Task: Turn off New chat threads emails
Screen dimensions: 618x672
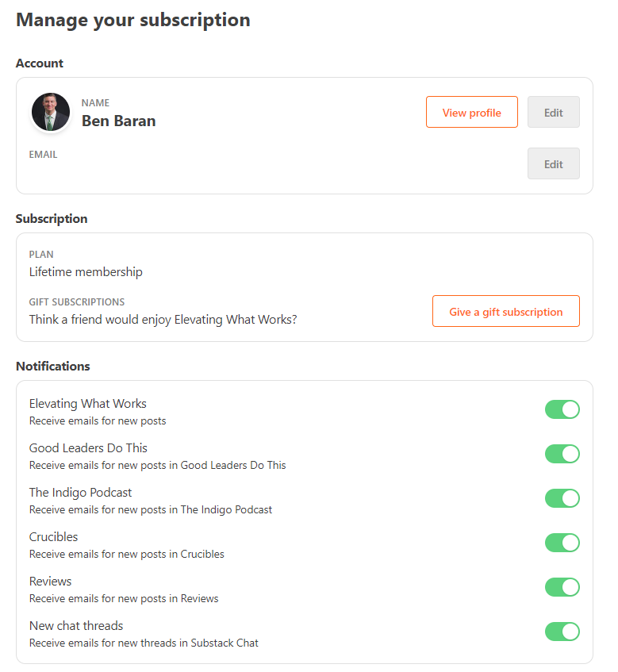Action: 562,632
